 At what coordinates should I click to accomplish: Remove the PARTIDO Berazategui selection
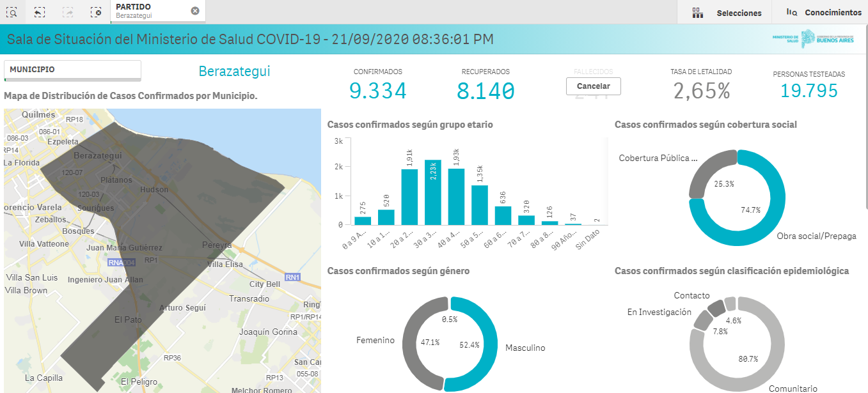[195, 11]
